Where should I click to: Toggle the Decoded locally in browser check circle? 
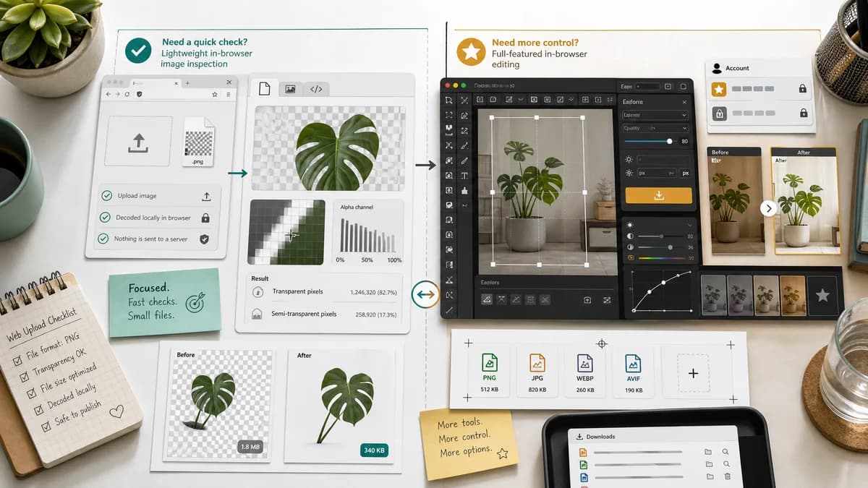pos(106,217)
